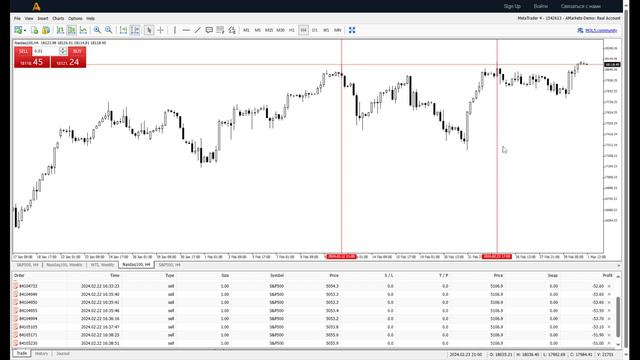Select the text comment bubble tool
The width and height of the screenshot is (640, 360).
coord(209,30)
